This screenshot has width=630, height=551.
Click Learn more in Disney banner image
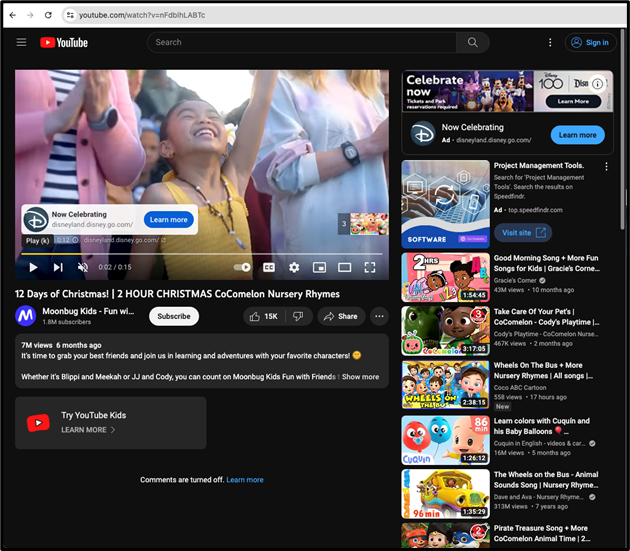tap(573, 101)
